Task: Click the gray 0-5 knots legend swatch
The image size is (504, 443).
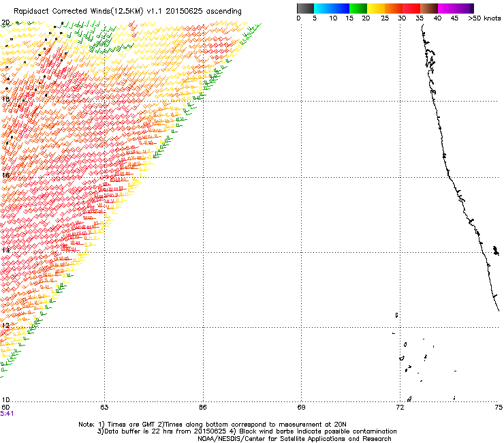Action: click(x=306, y=8)
